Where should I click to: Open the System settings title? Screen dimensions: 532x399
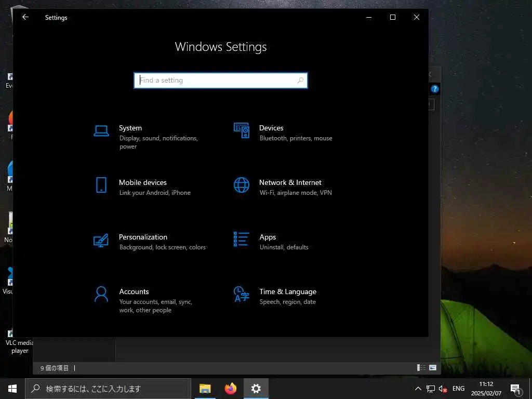(x=130, y=128)
